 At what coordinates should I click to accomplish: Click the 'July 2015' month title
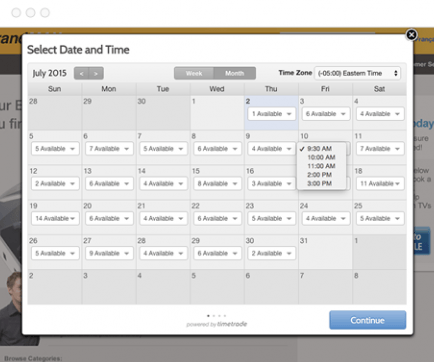click(49, 73)
